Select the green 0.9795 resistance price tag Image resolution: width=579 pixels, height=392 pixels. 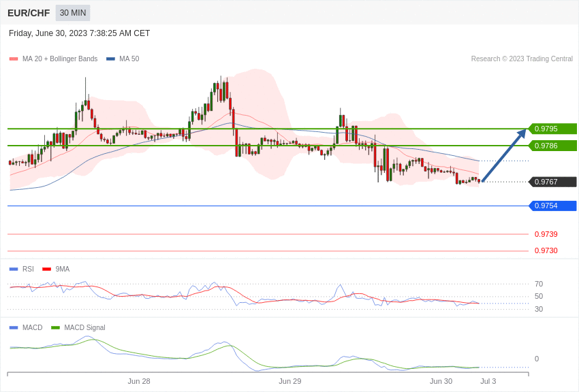click(552, 129)
